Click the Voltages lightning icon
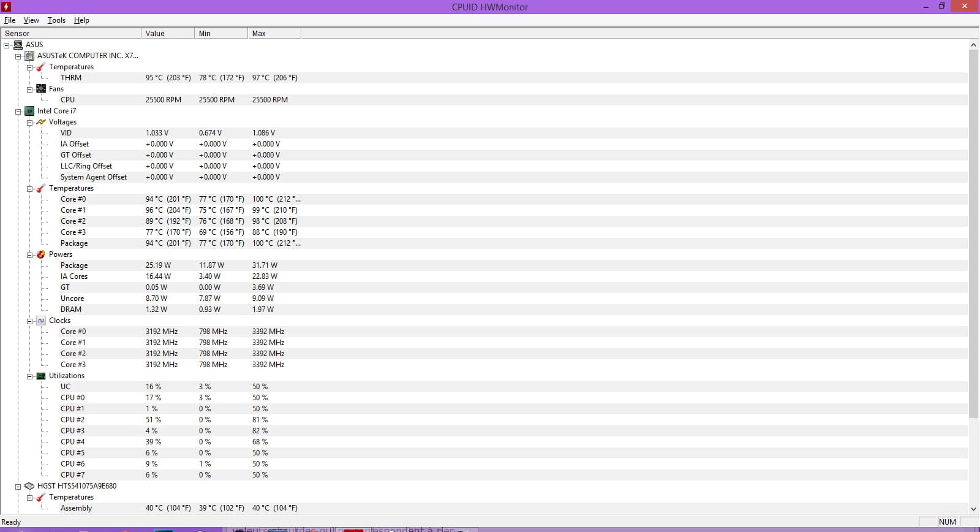Screen dimensions: 980x532 (x=41, y=122)
